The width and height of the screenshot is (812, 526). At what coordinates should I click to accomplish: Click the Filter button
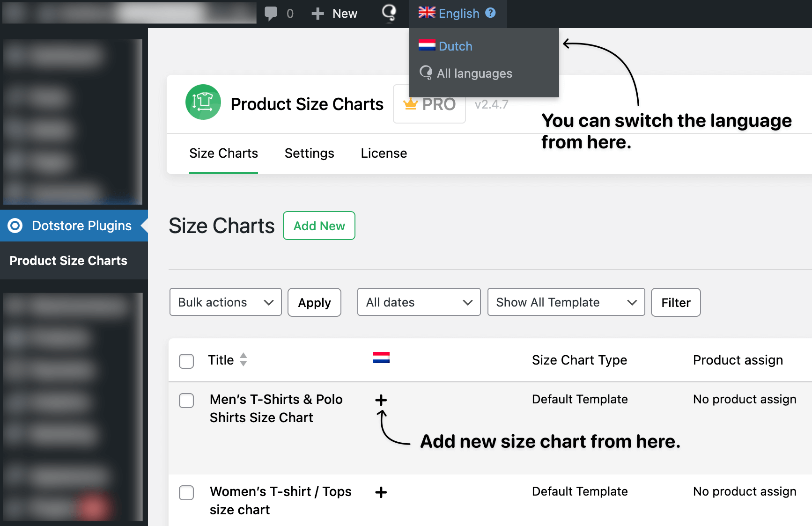[675, 302]
